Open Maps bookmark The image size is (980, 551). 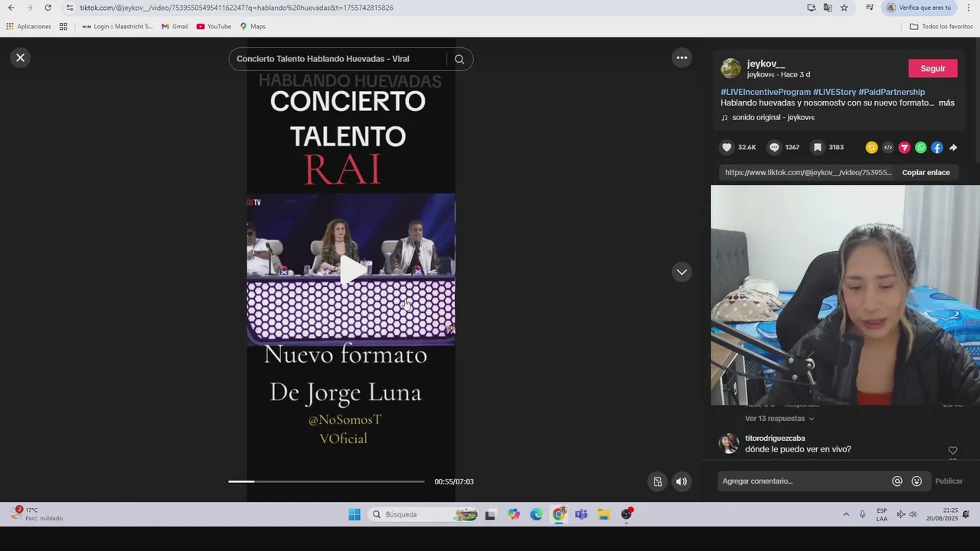point(253,26)
